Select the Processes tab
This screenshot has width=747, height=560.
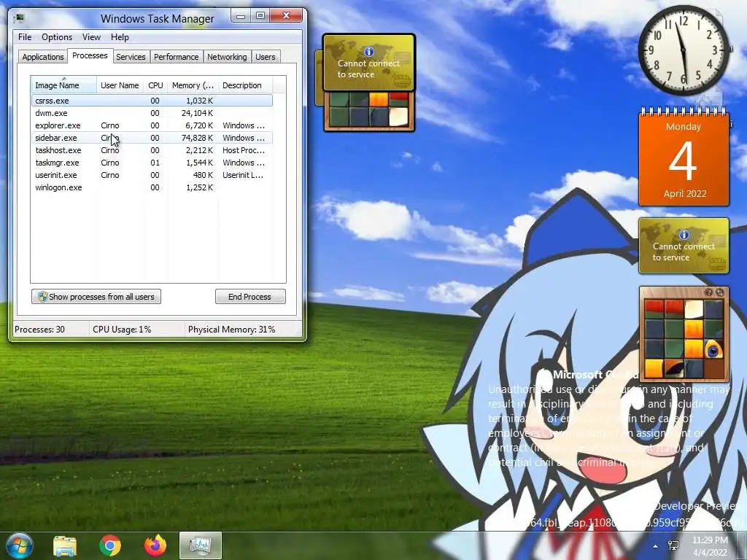(x=90, y=55)
